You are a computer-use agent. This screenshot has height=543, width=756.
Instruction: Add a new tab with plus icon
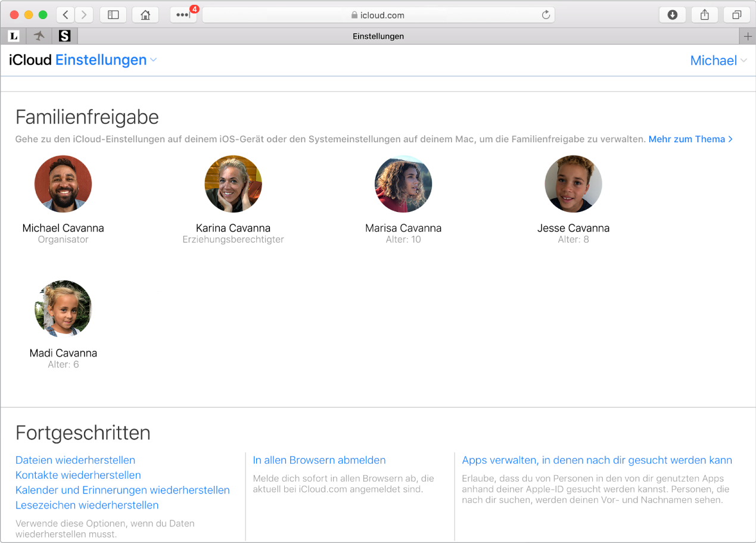coord(748,36)
